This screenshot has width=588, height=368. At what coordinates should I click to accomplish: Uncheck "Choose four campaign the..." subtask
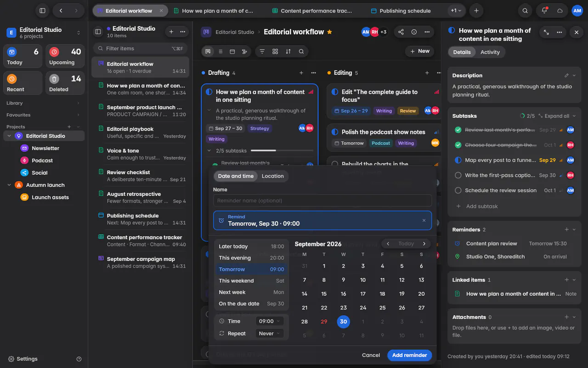click(x=458, y=145)
